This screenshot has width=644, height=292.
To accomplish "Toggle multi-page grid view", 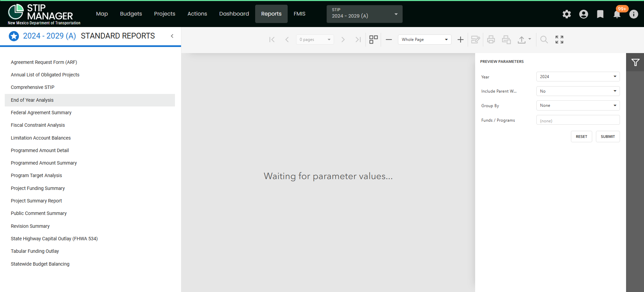I will click(374, 40).
